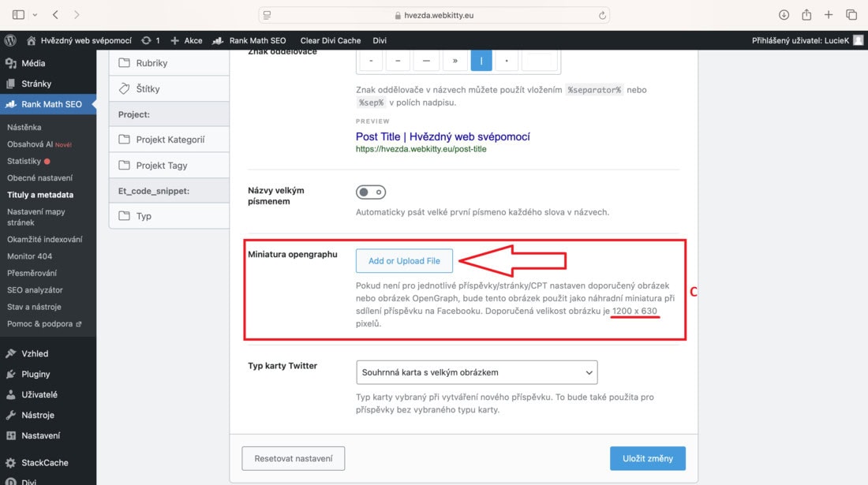Click the WordPress logo icon in admin bar
Screen dimensions: 868x485
(x=10, y=40)
